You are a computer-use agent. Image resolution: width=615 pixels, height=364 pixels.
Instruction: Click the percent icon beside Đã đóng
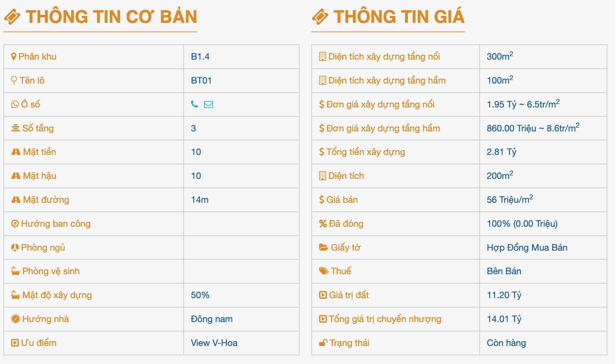click(323, 224)
